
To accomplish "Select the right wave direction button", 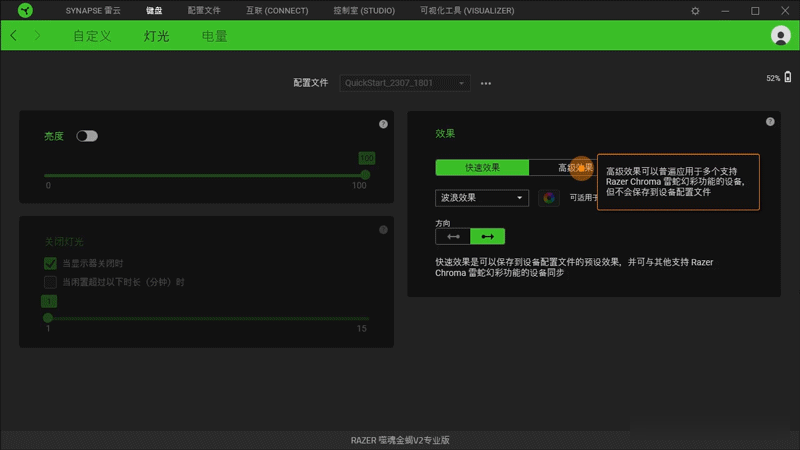I will [487, 236].
